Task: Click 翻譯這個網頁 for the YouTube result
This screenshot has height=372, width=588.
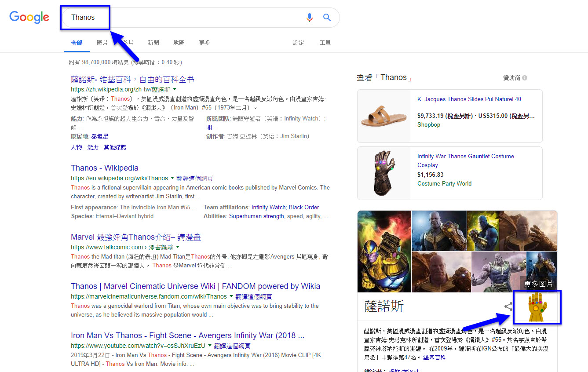Action: (x=232, y=346)
